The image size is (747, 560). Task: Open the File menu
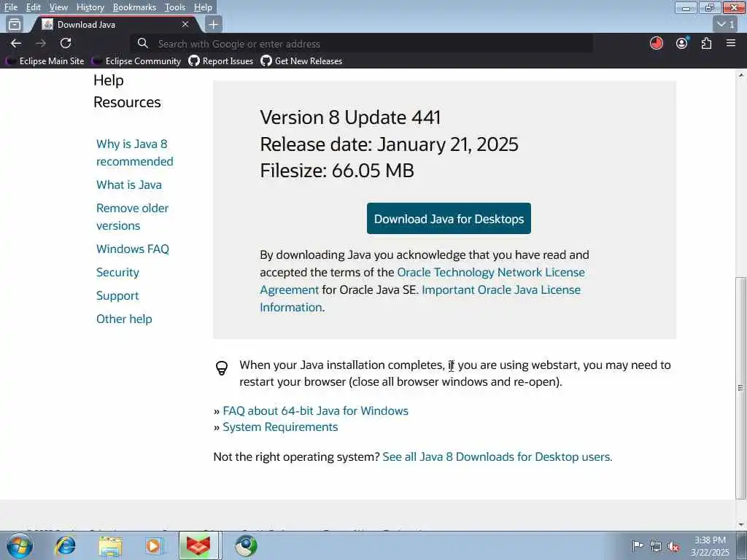coord(10,7)
